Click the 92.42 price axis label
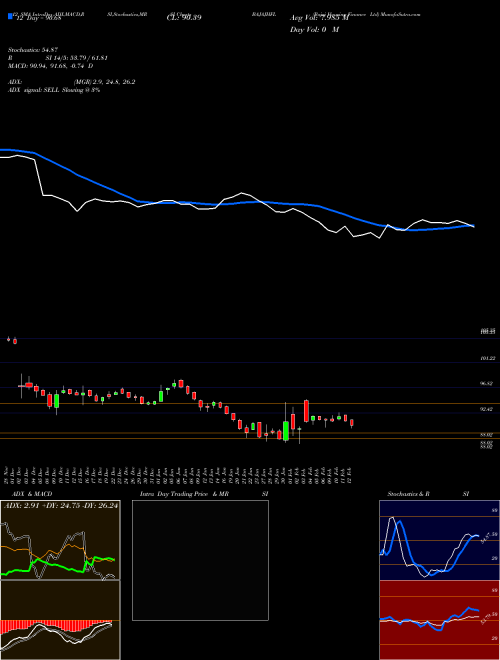The width and height of the screenshot is (500, 660). (487, 409)
